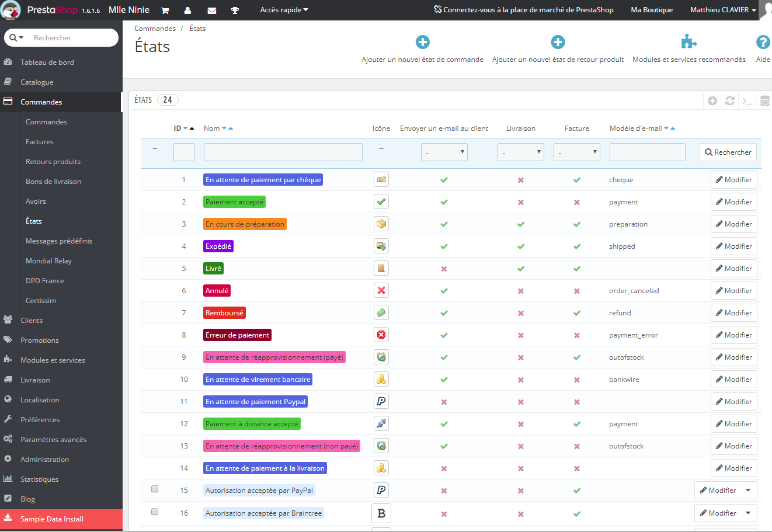The width and height of the screenshot is (772, 532).
Task: Click the trophy icon in top bar
Action: 235,11
